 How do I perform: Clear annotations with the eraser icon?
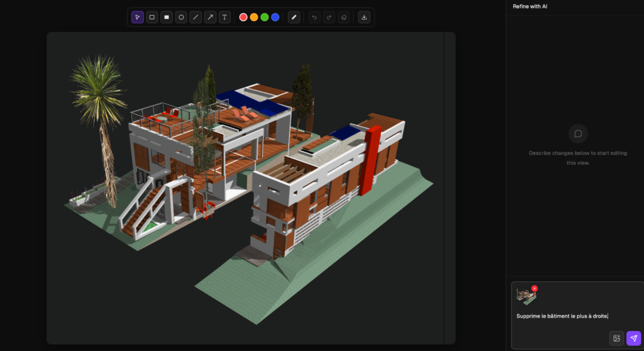point(343,17)
